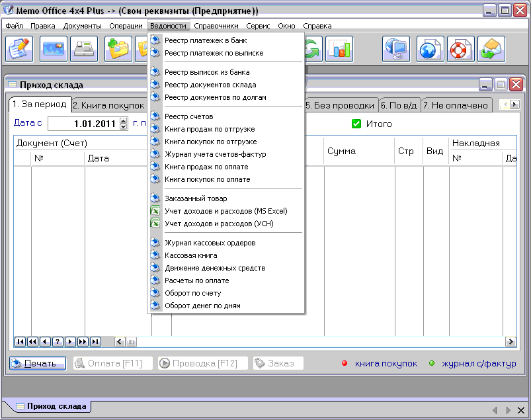Switch to the 1. За период tab

click(40, 105)
